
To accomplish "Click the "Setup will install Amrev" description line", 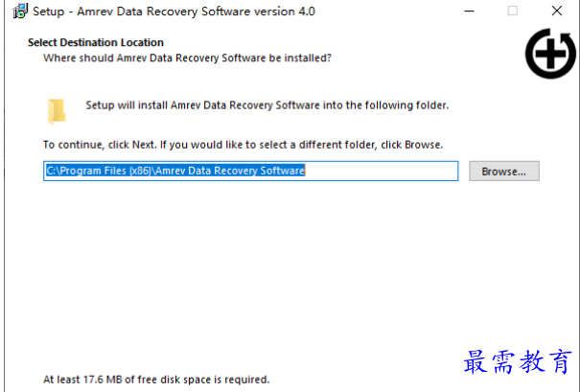I will [267, 105].
